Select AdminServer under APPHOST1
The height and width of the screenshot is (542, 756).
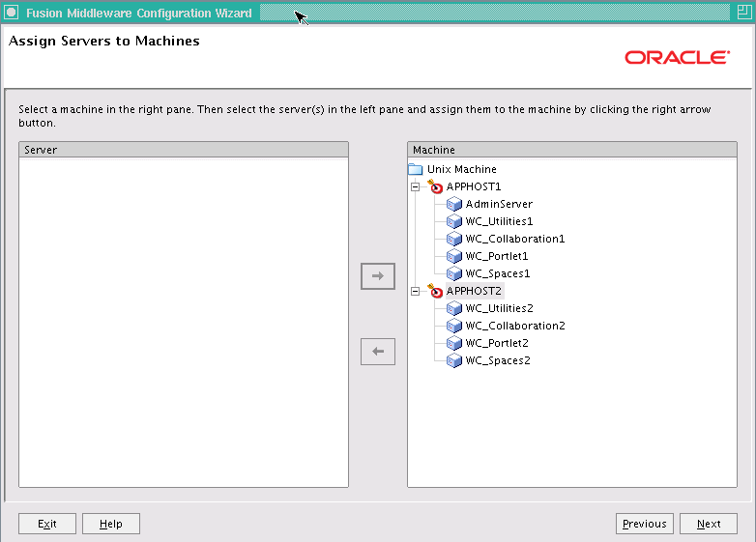point(499,204)
